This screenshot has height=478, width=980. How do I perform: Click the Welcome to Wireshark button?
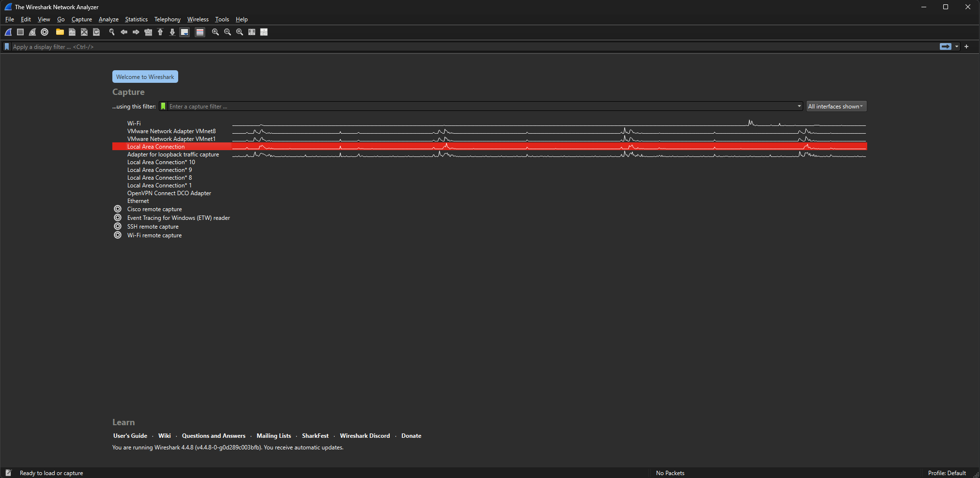tap(145, 77)
